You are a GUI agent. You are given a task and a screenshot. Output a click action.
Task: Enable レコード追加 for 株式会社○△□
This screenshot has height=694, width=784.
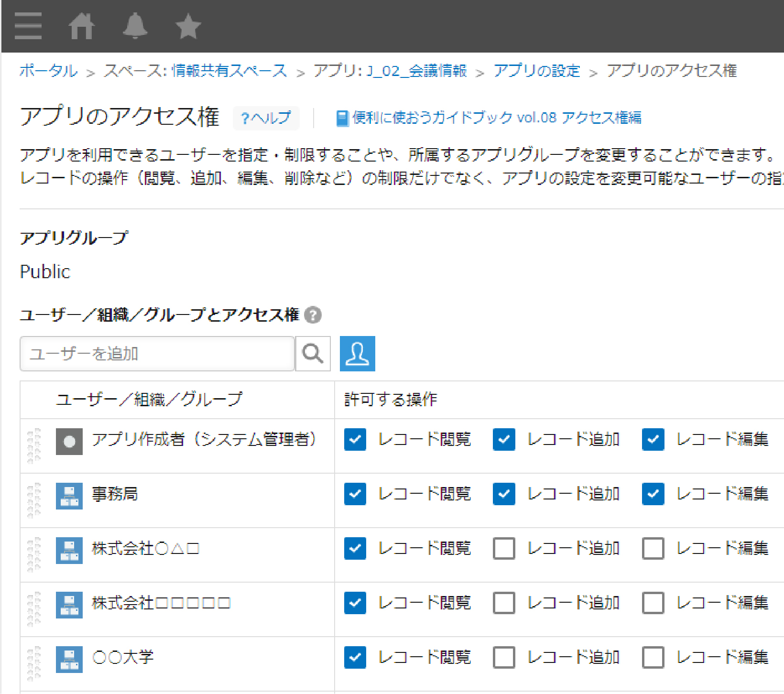pos(504,549)
